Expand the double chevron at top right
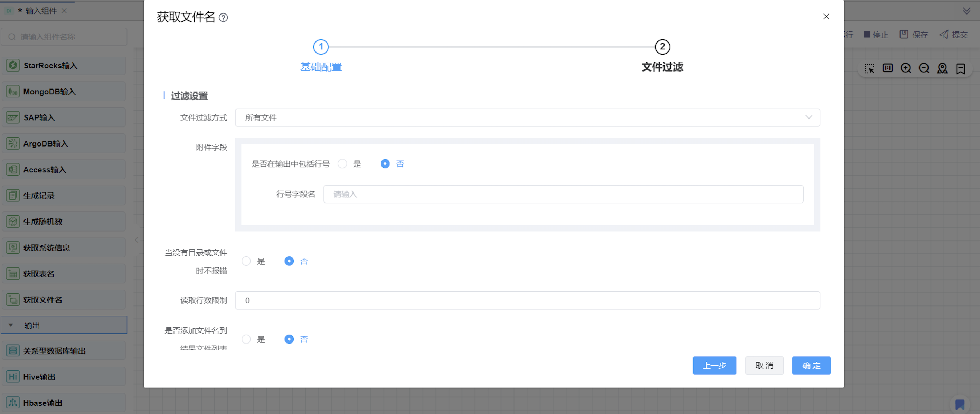Viewport: 980px width, 414px height. [966, 11]
